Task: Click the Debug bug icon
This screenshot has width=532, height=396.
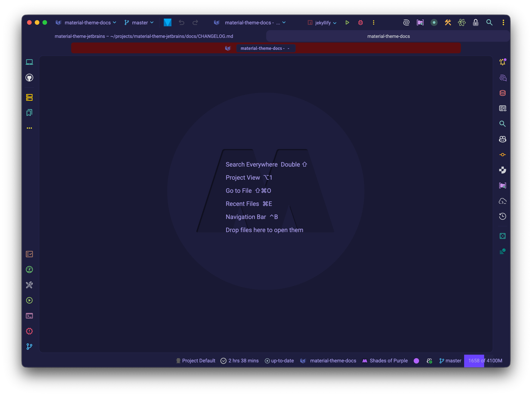Action: click(x=361, y=23)
